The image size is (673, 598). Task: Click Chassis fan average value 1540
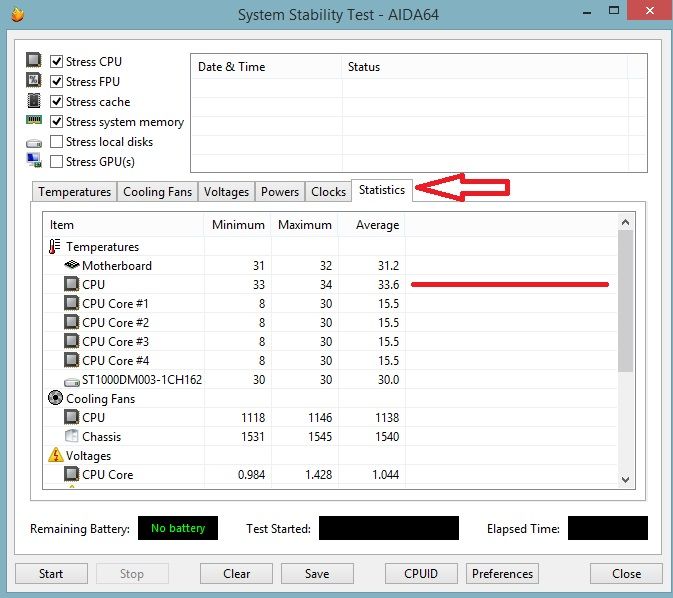click(x=387, y=437)
